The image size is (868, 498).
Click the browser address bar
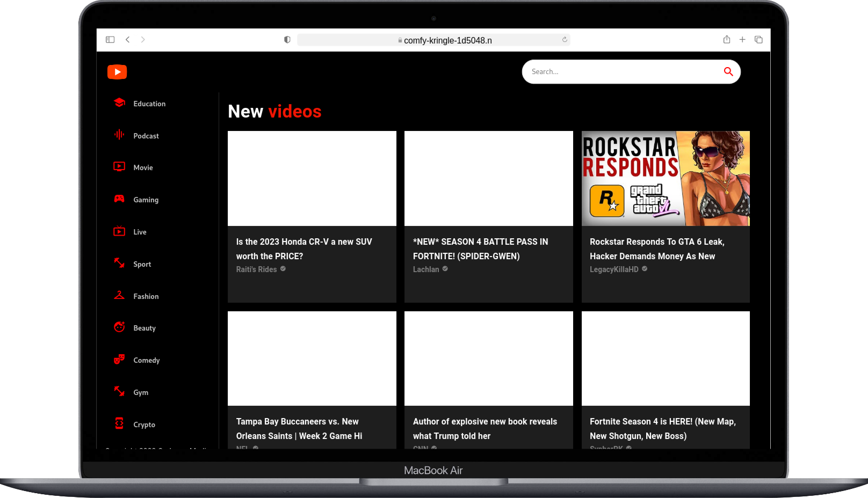click(x=433, y=40)
